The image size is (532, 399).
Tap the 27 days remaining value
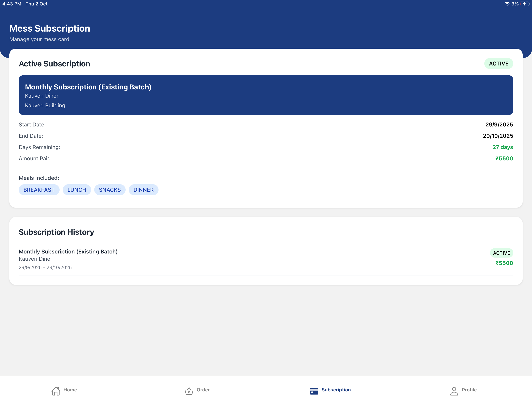pos(503,147)
